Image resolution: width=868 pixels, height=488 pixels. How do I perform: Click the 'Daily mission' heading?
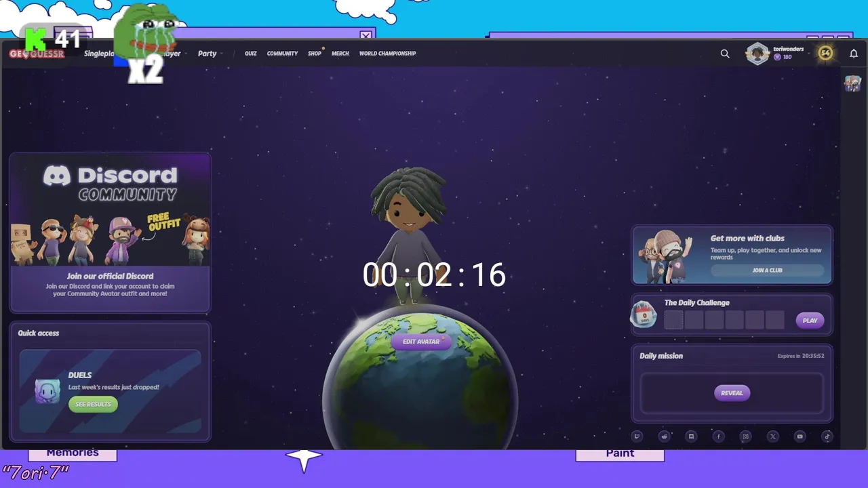coord(661,356)
